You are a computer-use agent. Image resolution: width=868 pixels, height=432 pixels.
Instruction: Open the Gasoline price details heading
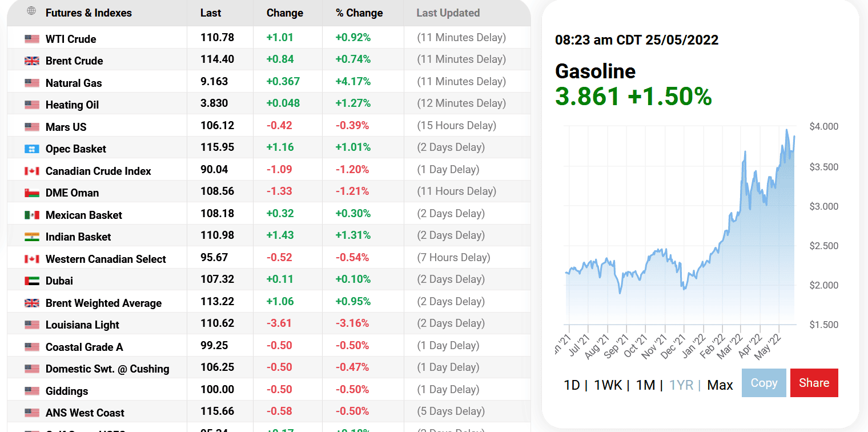coord(595,72)
